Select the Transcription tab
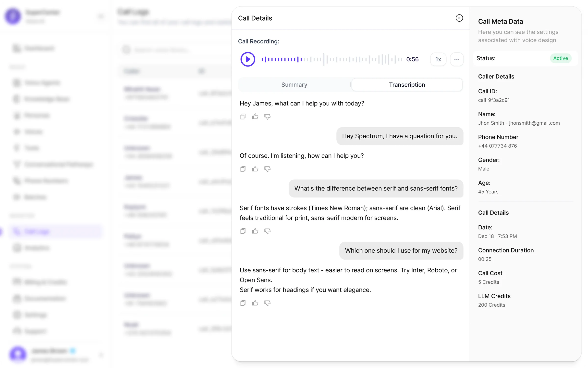This screenshot has width=588, height=368. pos(407,85)
